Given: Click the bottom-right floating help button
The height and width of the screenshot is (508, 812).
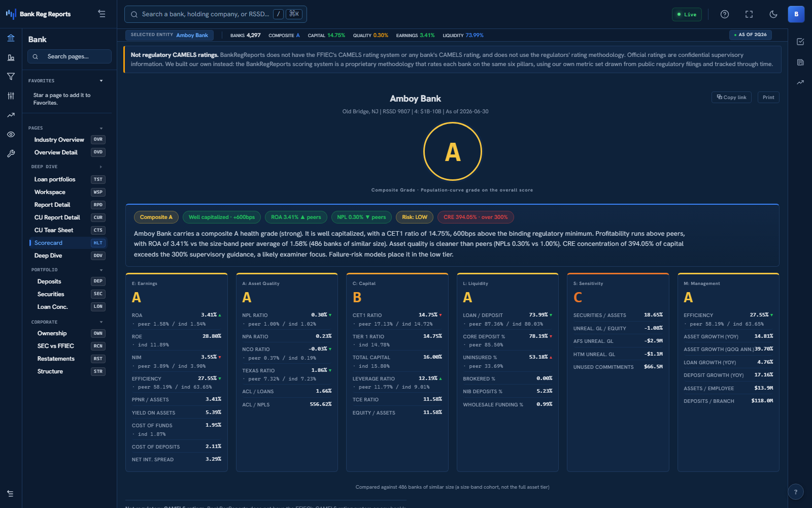Looking at the screenshot, I should point(796,492).
